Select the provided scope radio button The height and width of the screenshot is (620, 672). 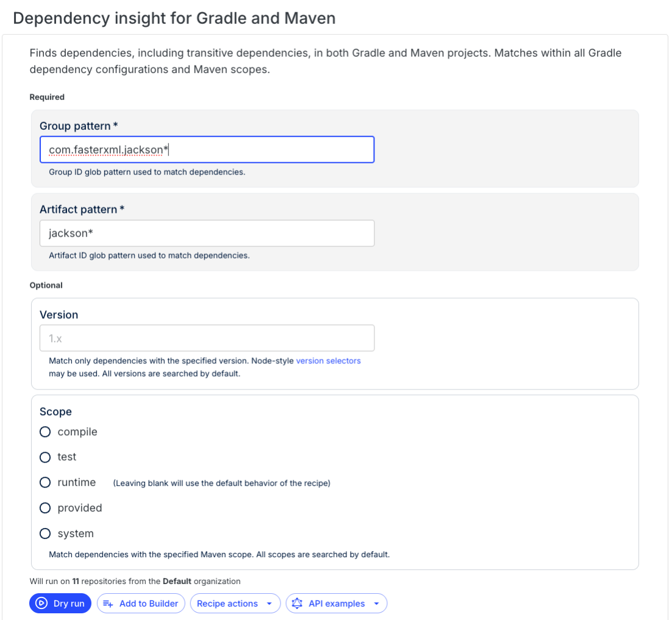(45, 508)
